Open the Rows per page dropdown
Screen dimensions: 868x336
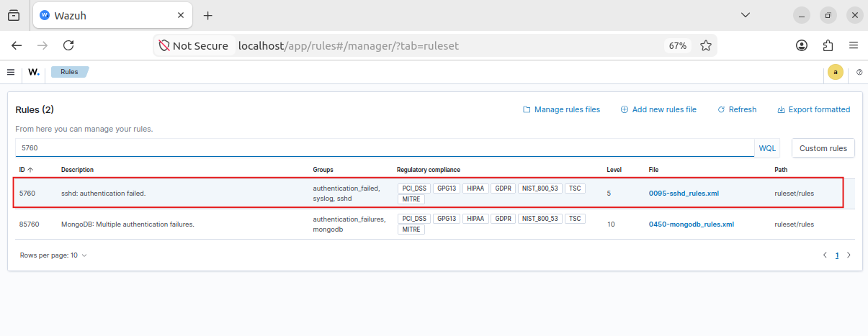[x=53, y=255]
